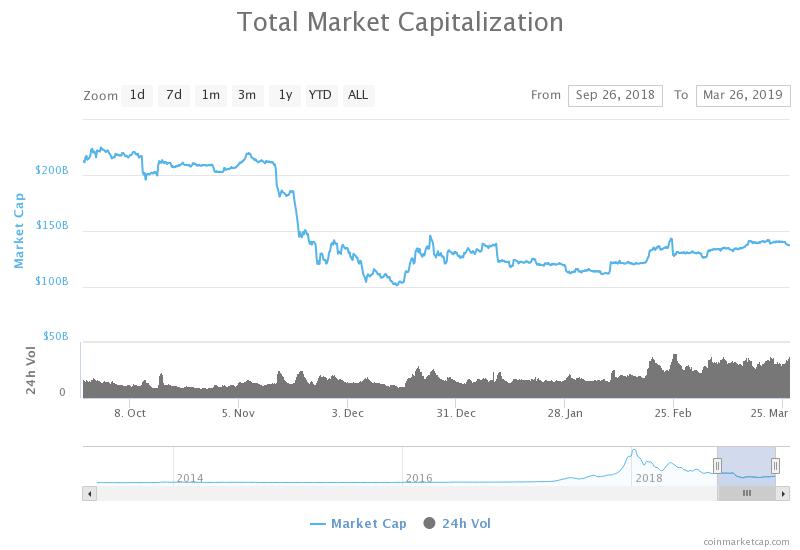Switch zoom to YTD
Image resolution: width=800 pixels, height=550 pixels.
(321, 95)
